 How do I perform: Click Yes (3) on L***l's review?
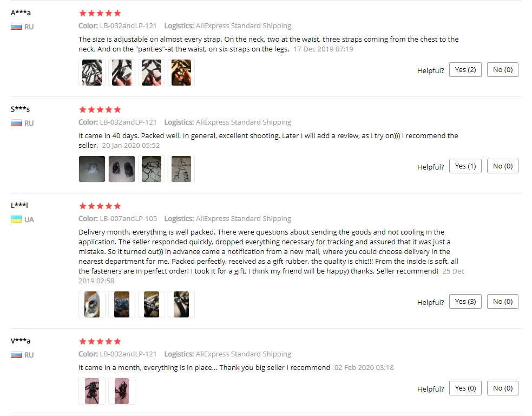point(465,302)
